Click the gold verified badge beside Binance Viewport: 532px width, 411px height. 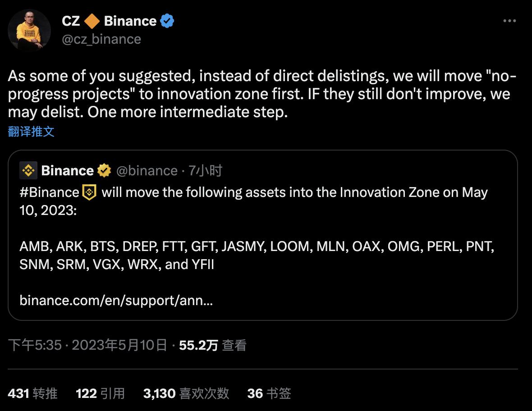click(x=104, y=170)
